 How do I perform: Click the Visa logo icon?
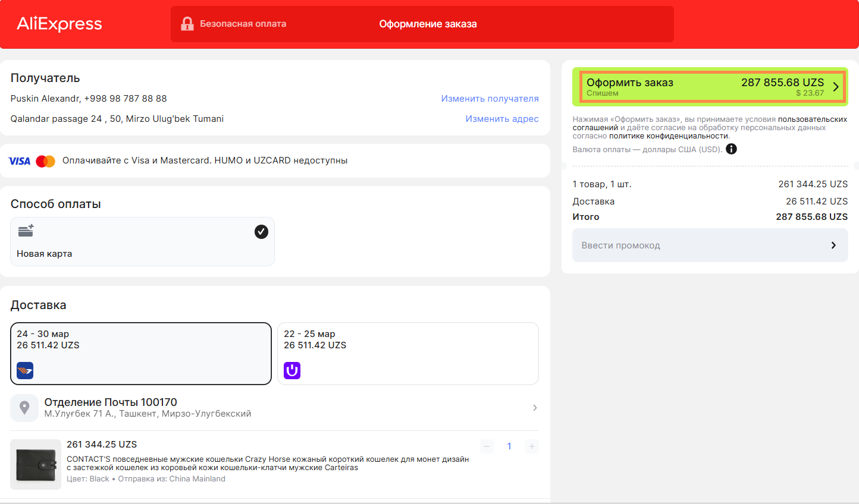[20, 161]
